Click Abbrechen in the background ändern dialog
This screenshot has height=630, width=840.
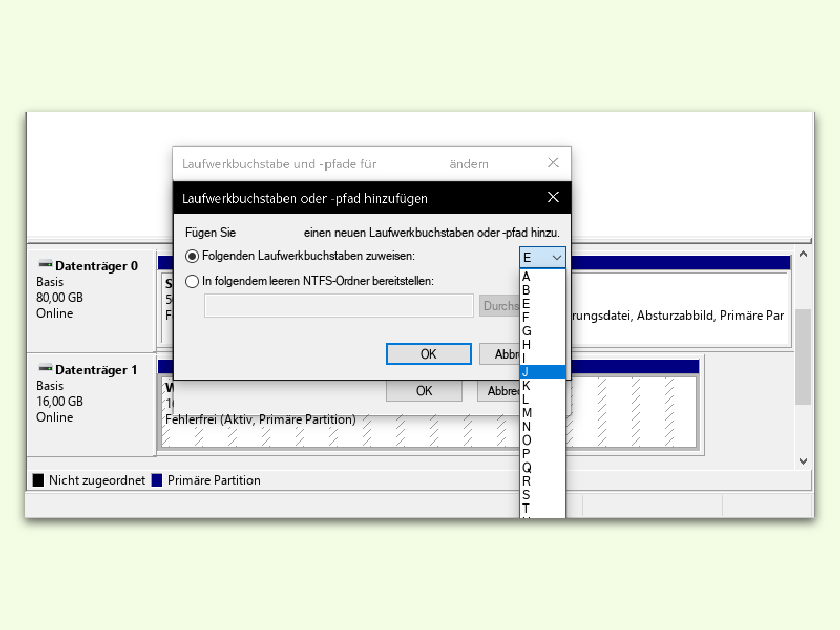pos(499,391)
